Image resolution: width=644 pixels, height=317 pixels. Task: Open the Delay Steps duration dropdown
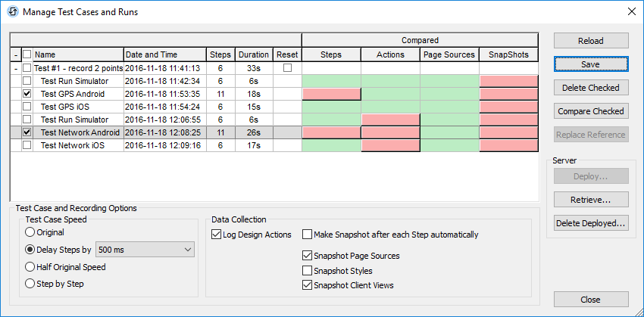pos(188,250)
